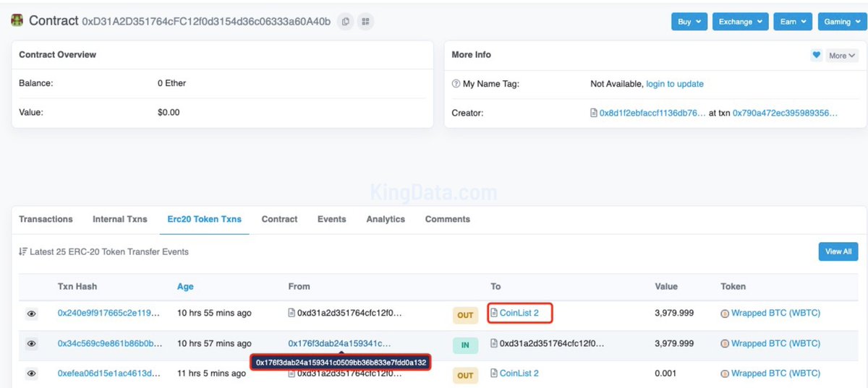Image resolution: width=868 pixels, height=388 pixels.
Task: View details eye icon for 0x240e9f917665c2e119 row
Action: click(x=32, y=314)
